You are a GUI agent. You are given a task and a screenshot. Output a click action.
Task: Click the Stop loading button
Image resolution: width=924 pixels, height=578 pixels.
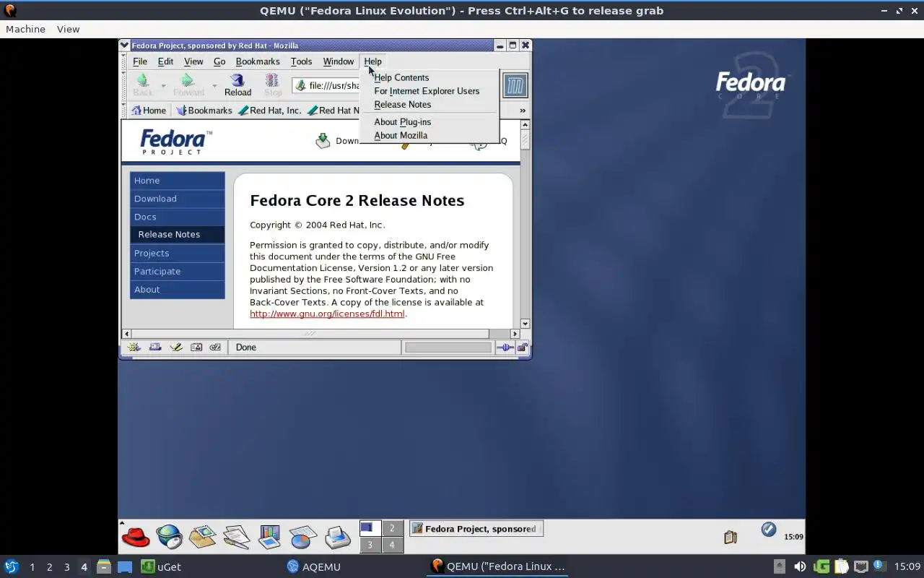pos(273,85)
